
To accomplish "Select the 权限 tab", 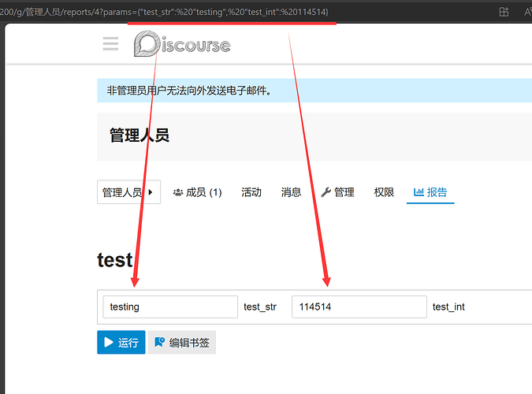I will pos(384,192).
